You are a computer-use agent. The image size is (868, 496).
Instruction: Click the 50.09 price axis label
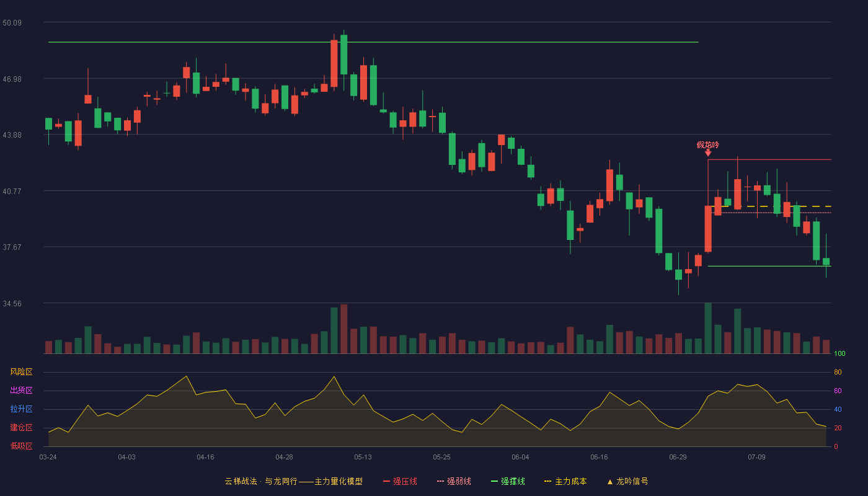point(12,23)
